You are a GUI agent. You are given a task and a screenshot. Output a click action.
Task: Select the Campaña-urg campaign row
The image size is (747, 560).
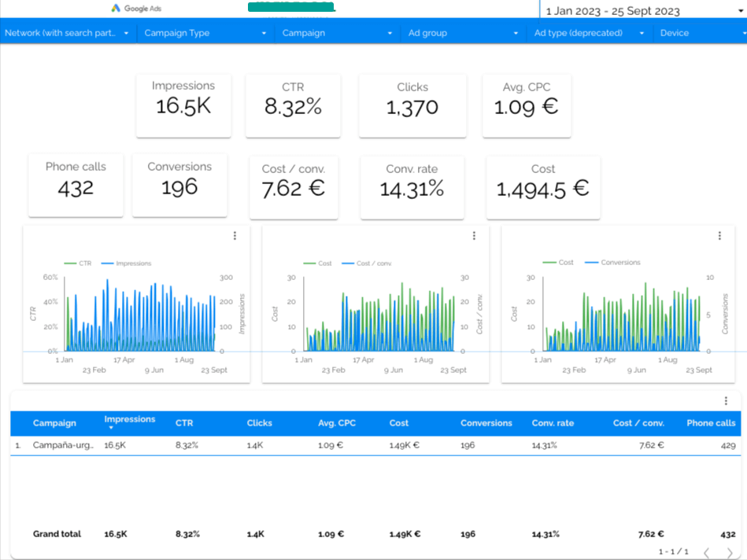coord(375,445)
